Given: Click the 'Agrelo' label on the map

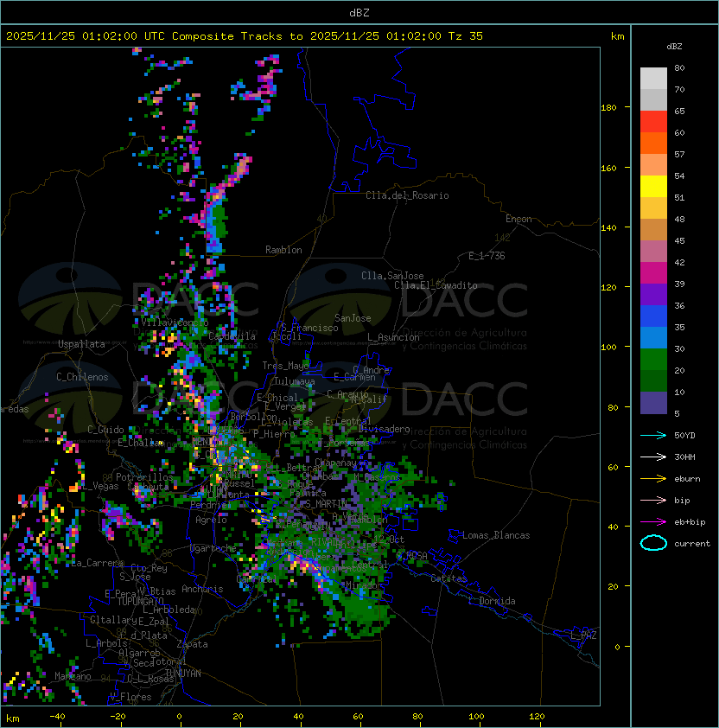Looking at the screenshot, I should 211,520.
